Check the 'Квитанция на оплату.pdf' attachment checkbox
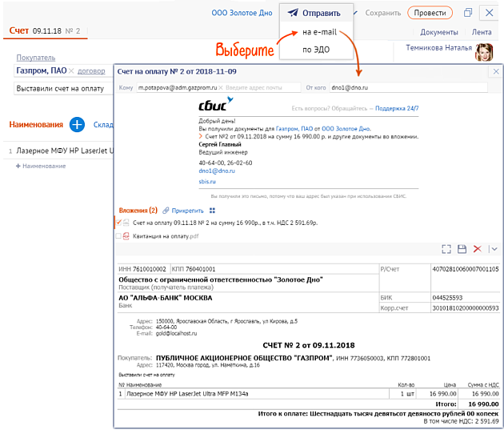This screenshot has height=430, width=504. pos(118,236)
